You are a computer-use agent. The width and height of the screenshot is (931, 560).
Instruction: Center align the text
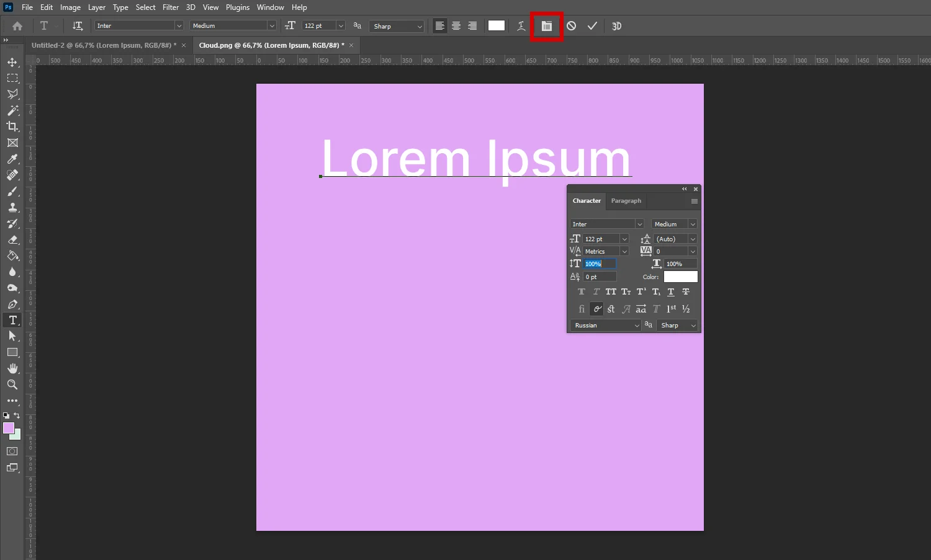[456, 26]
